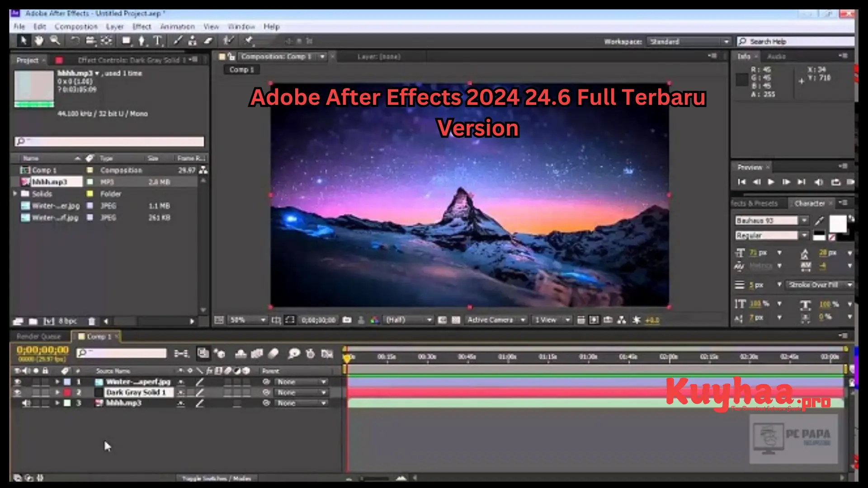The height and width of the screenshot is (488, 868).
Task: Click the fill color swatch in the Character panel
Action: (839, 223)
